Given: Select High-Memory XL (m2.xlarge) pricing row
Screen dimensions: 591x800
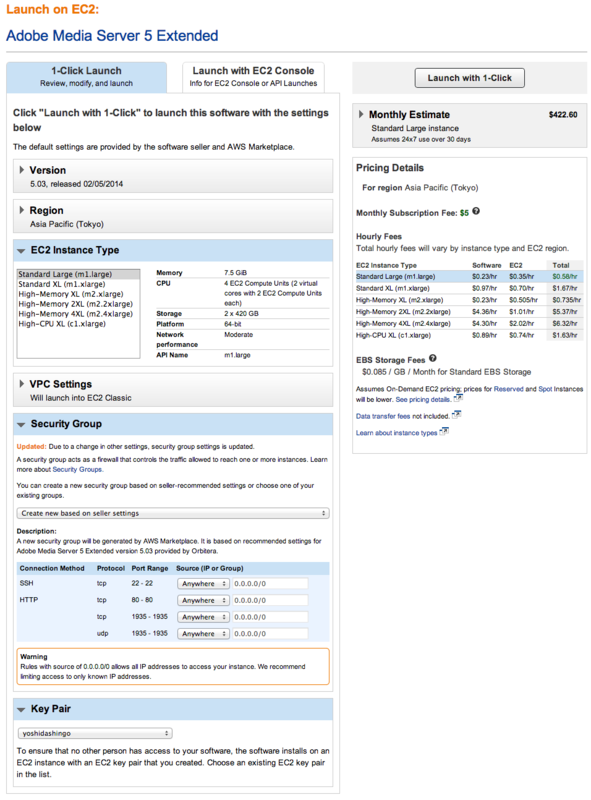Looking at the screenshot, I should tap(469, 300).
